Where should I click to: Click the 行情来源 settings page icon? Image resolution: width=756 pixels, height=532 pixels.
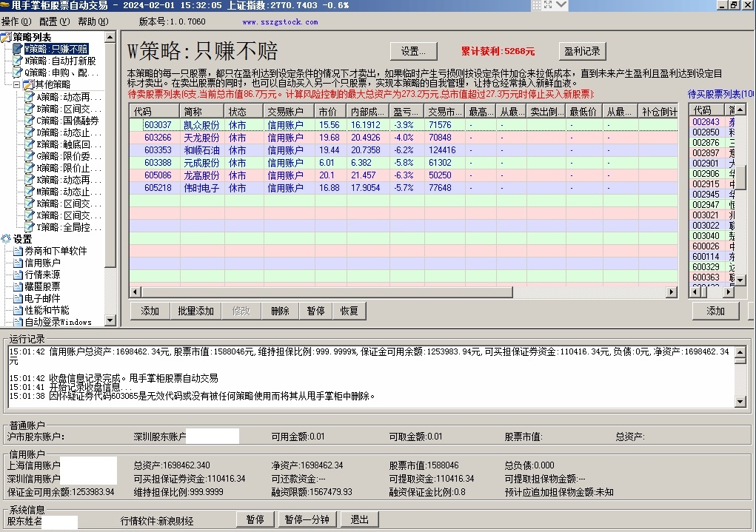click(18, 275)
